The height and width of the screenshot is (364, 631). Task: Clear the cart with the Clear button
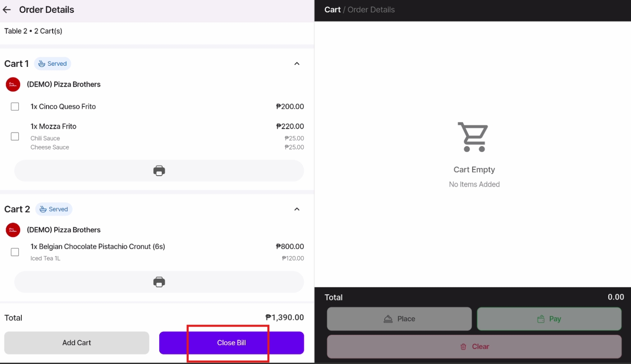pyautogui.click(x=474, y=347)
